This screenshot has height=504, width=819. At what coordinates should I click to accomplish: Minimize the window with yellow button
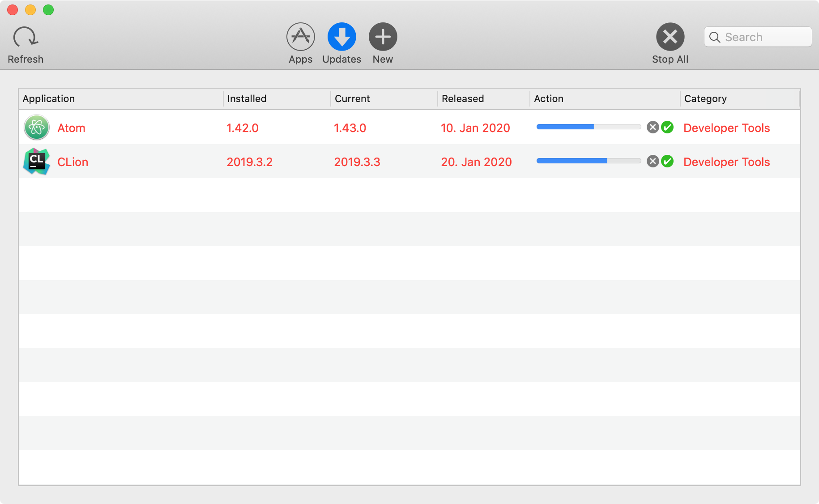30,10
